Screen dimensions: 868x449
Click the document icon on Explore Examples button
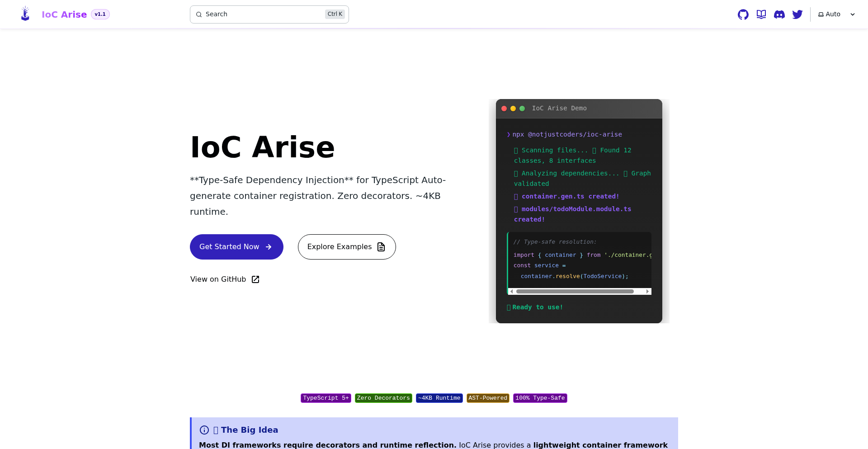[381, 247]
